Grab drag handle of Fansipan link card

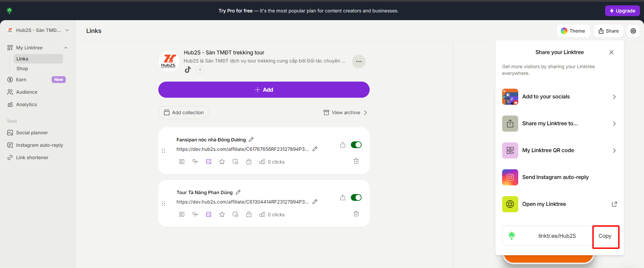pos(163,151)
